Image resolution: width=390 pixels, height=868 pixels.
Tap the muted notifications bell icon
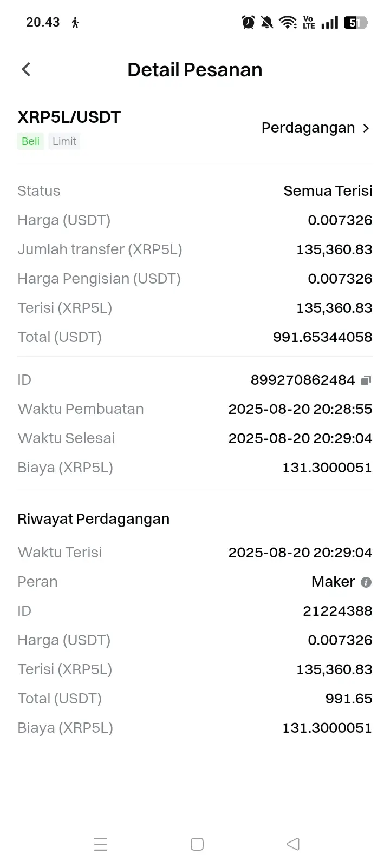pos(266,22)
